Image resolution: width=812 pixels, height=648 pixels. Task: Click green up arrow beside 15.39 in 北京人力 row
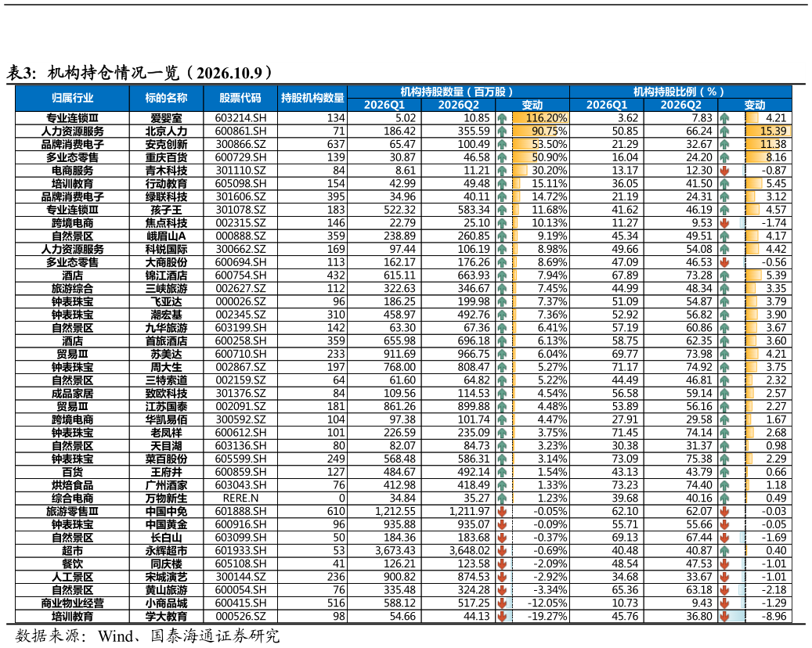[x=724, y=131]
